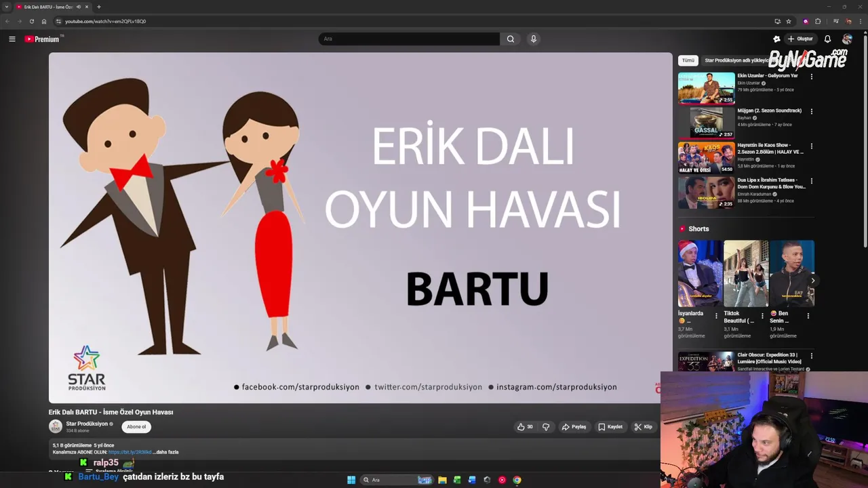Start voice search with microphone icon
The width and height of the screenshot is (868, 488).
(x=534, y=39)
